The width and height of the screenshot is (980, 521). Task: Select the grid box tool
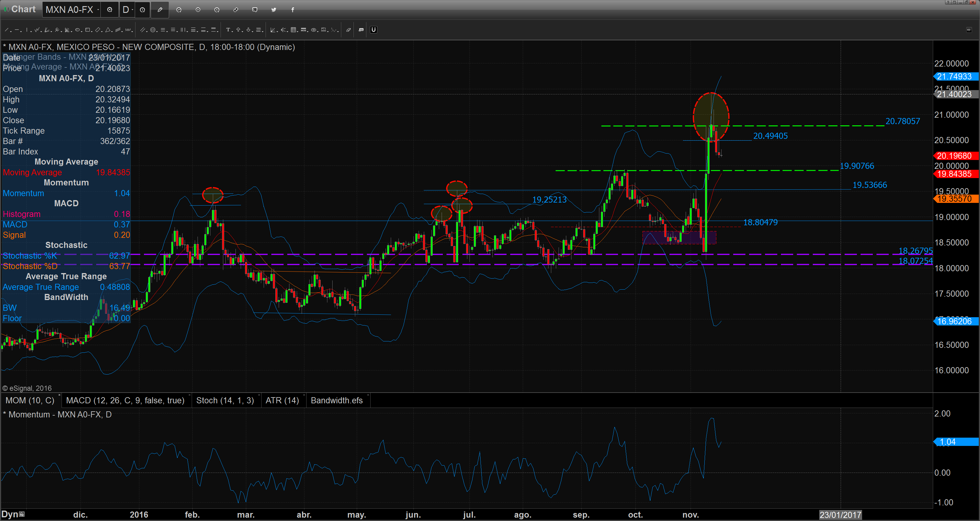(293, 30)
